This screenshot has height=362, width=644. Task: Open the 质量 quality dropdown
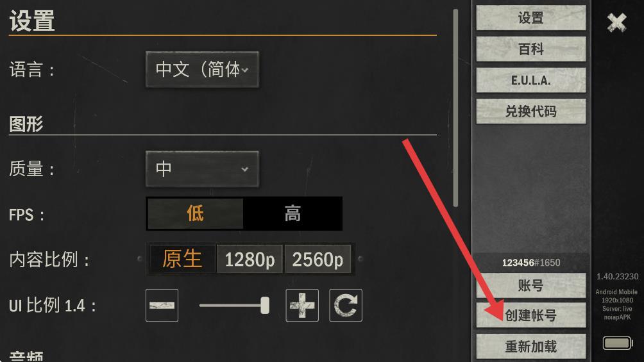(x=202, y=169)
